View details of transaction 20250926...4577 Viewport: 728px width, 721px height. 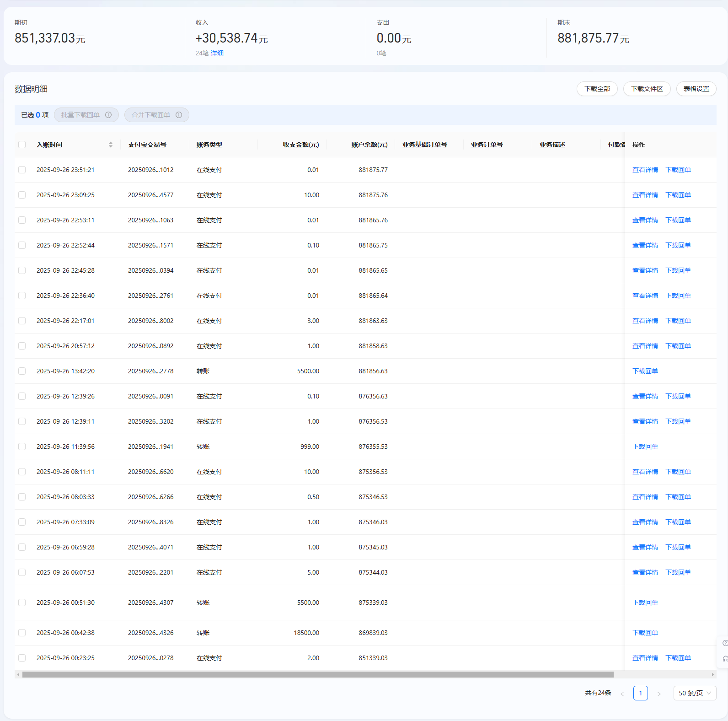tap(645, 195)
